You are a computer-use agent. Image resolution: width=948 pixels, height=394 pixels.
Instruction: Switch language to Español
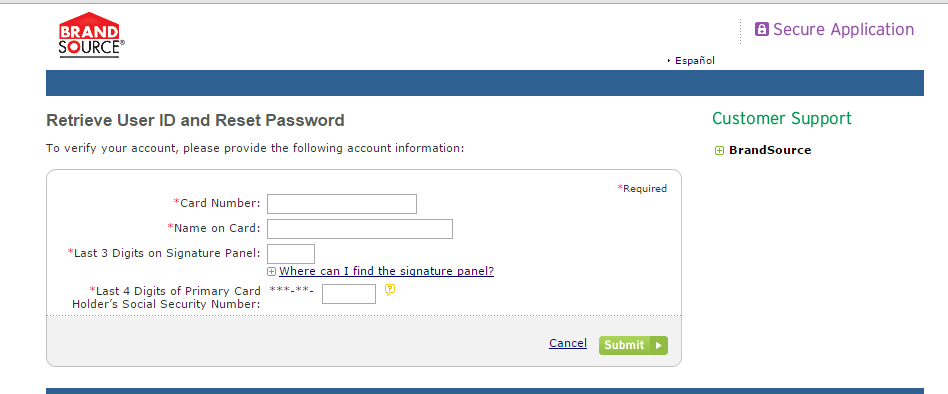(695, 60)
